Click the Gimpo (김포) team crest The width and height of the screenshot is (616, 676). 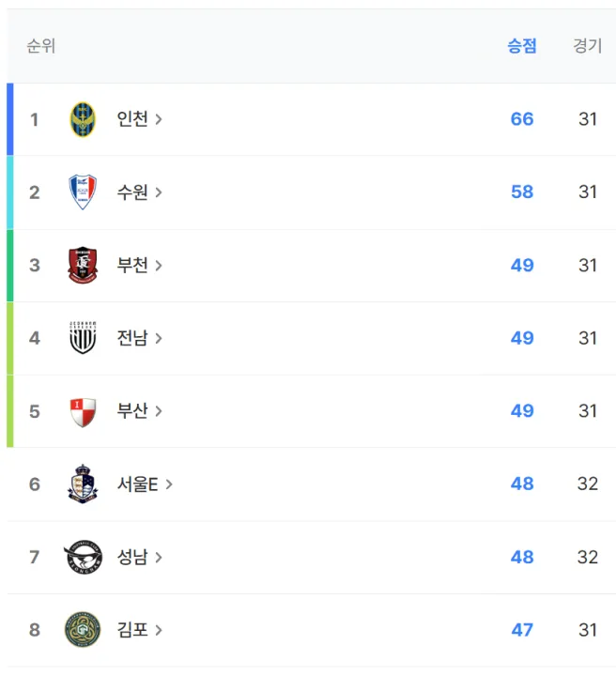point(83,630)
